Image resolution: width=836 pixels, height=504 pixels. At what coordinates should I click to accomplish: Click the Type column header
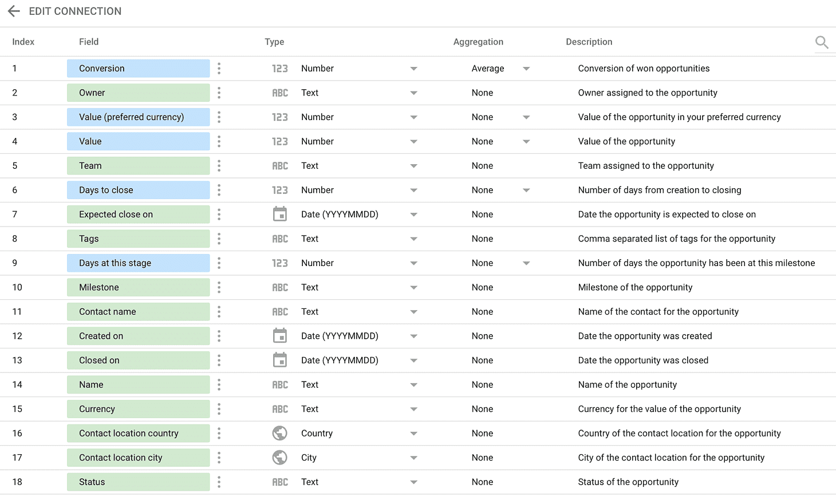point(274,42)
